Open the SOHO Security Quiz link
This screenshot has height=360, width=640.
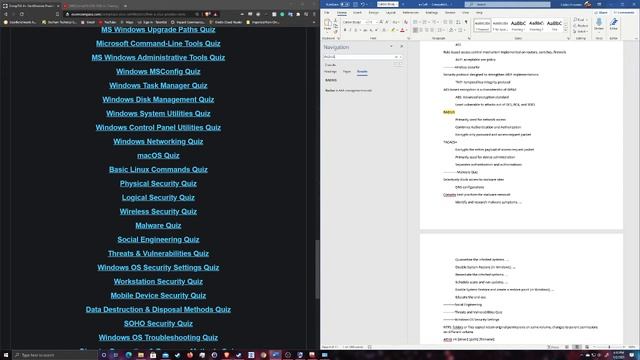[158, 324]
